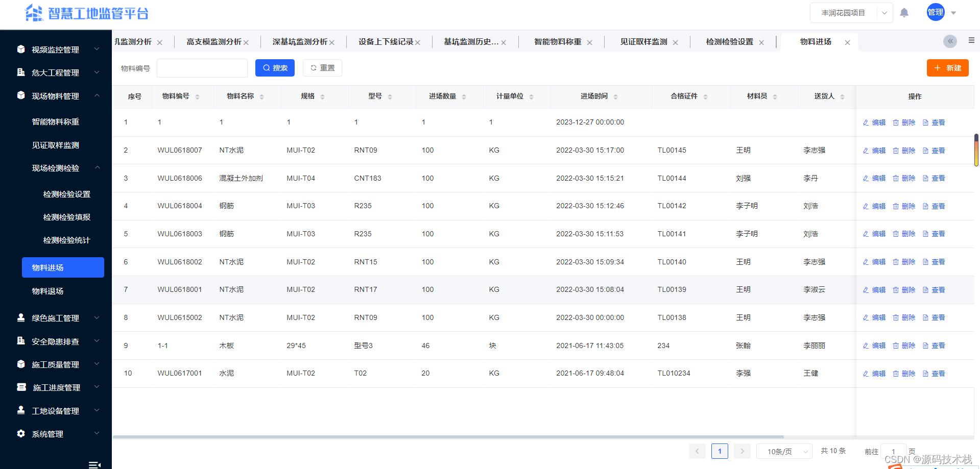This screenshot has width=980, height=469.
Task: Edit the WUL0615002 row
Action: coord(874,317)
